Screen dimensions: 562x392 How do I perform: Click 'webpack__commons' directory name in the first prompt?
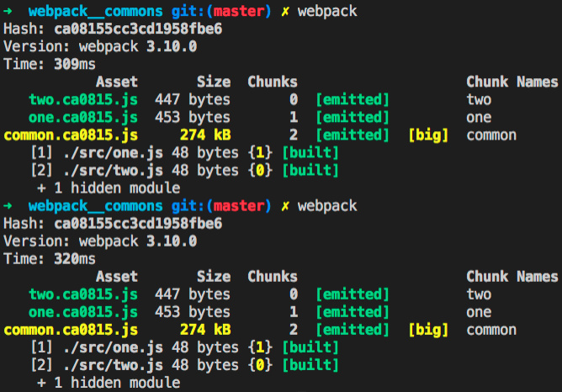(x=95, y=12)
